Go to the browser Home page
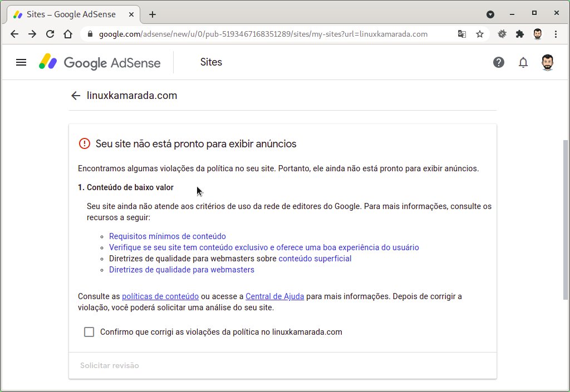Screen dimensions: 570x392 pos(68,34)
